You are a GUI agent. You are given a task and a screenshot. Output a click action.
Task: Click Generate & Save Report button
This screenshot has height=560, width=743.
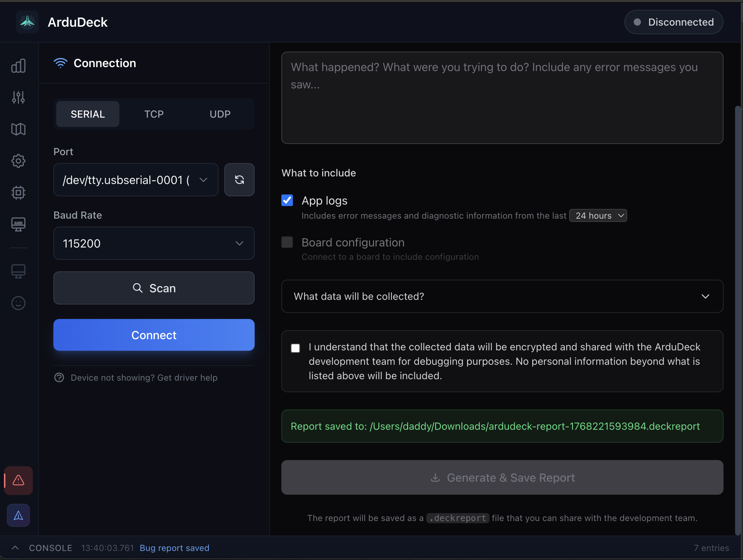pos(502,477)
